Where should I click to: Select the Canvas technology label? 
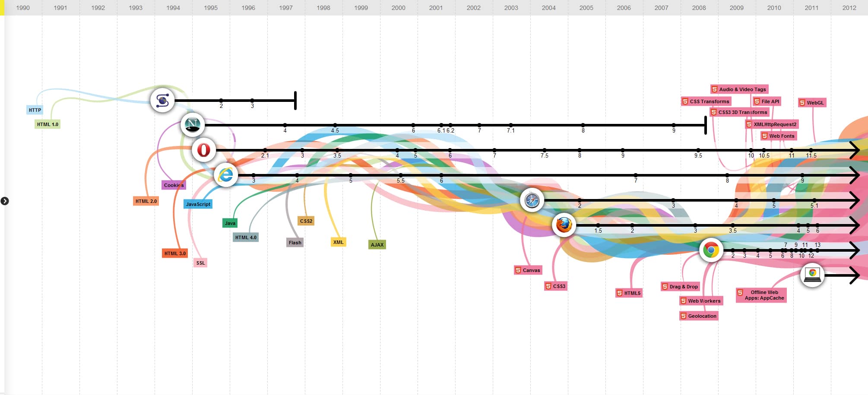coord(528,270)
